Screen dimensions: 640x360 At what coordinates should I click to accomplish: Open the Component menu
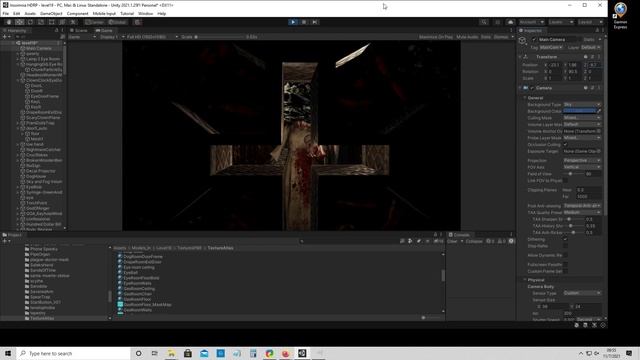click(77, 13)
